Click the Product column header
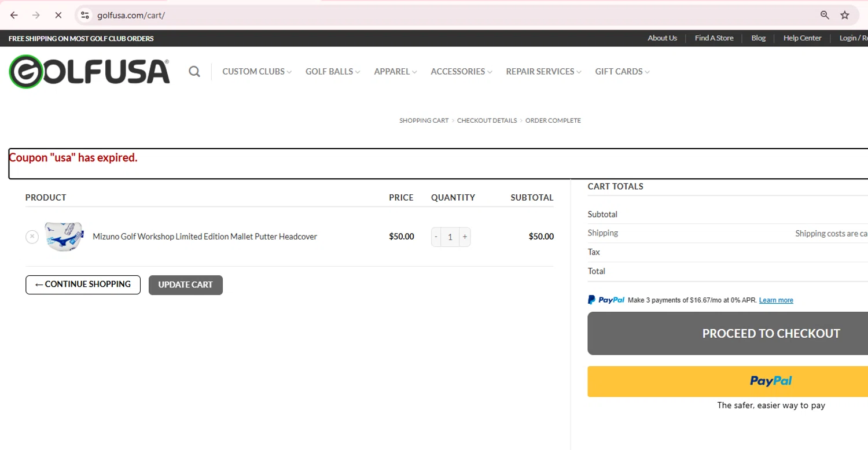Image resolution: width=868 pixels, height=450 pixels. pos(46,197)
